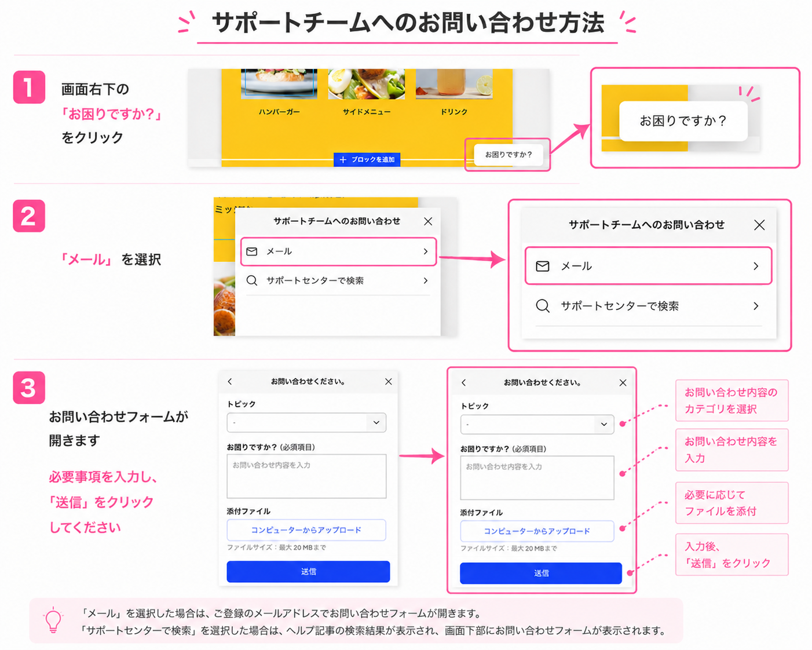The image size is (812, 650).
Task: Click the お問い合わせください title in the small form
Action: click(308, 381)
